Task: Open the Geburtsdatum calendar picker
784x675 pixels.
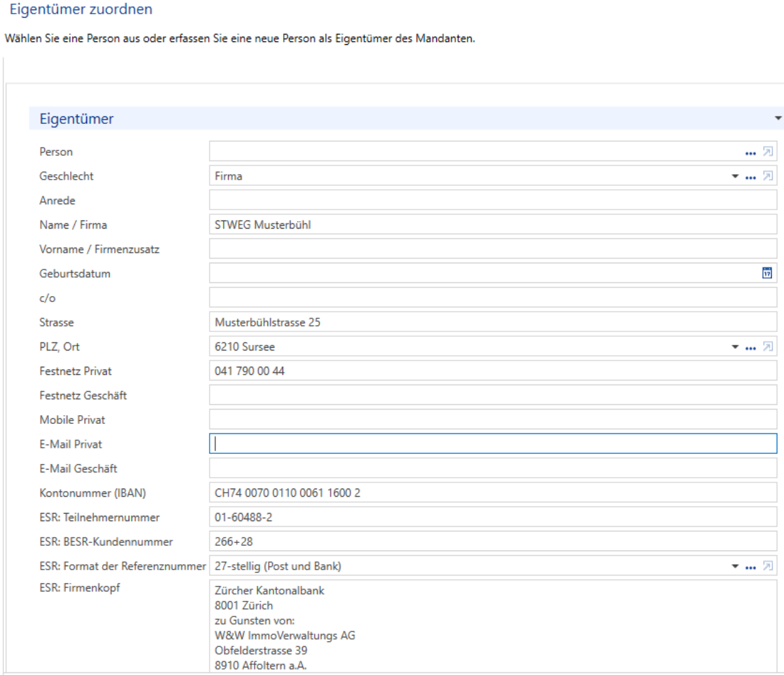Action: (767, 273)
